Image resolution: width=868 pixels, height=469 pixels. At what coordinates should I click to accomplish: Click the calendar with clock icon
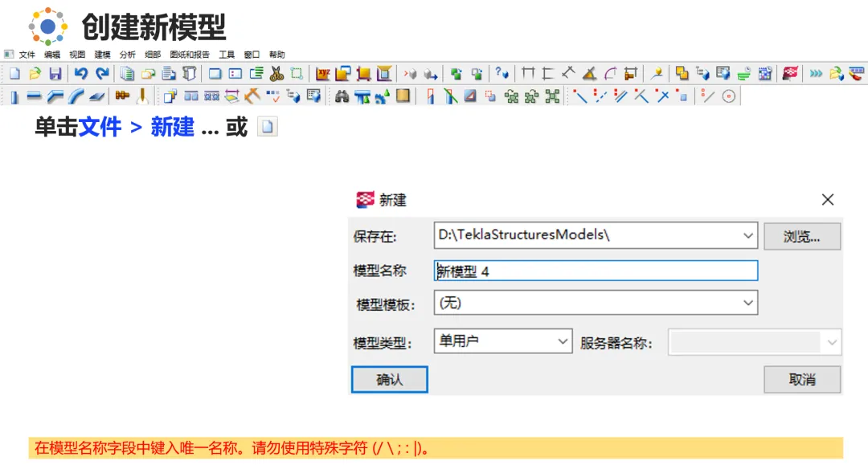[x=765, y=74]
